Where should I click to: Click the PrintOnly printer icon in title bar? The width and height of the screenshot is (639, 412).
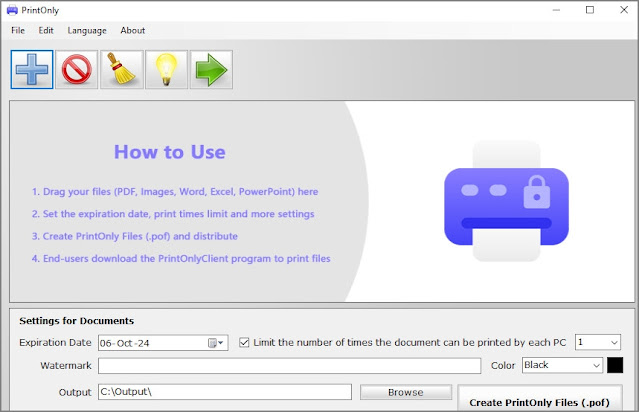pyautogui.click(x=12, y=10)
